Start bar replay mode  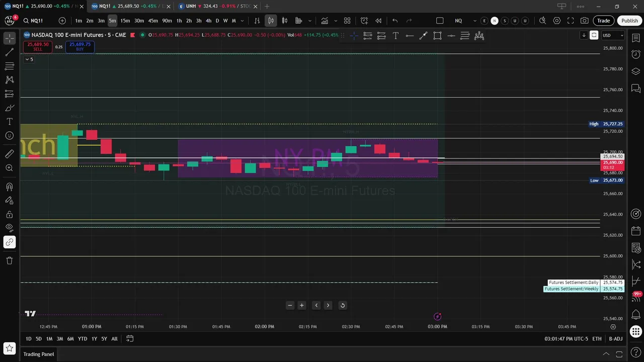point(378,21)
